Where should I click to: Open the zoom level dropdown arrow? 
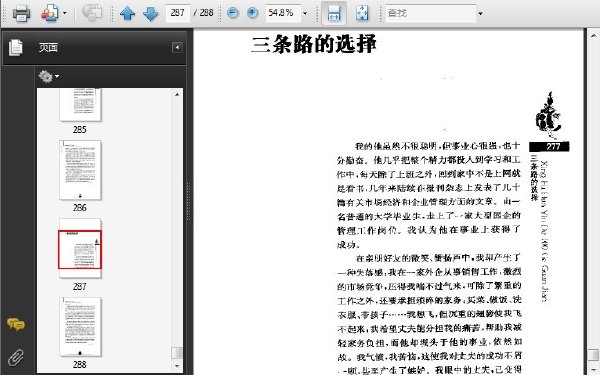click(x=305, y=13)
